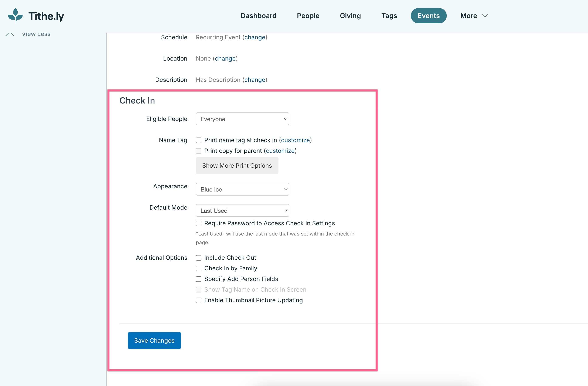The height and width of the screenshot is (386, 588).
Task: Toggle Print copy for parent checkbox
Action: [x=199, y=151]
